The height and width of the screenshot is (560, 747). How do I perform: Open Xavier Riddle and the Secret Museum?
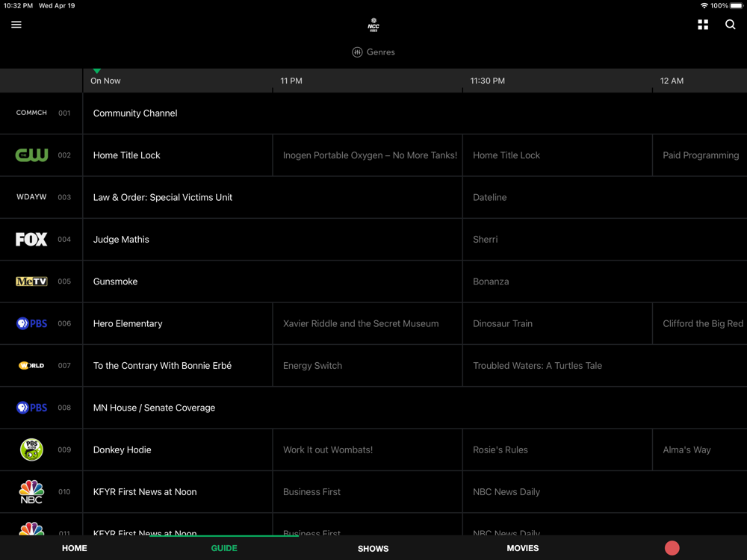(x=368, y=324)
